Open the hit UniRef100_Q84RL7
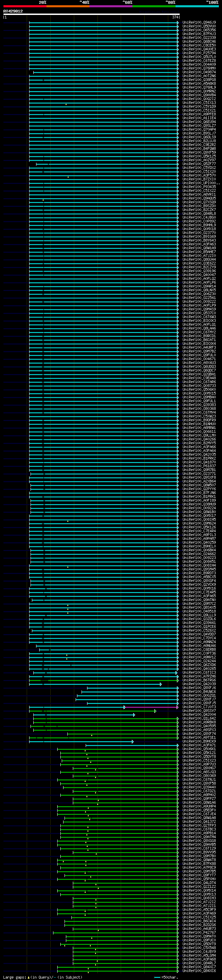222x980 pixels. [199, 963]
